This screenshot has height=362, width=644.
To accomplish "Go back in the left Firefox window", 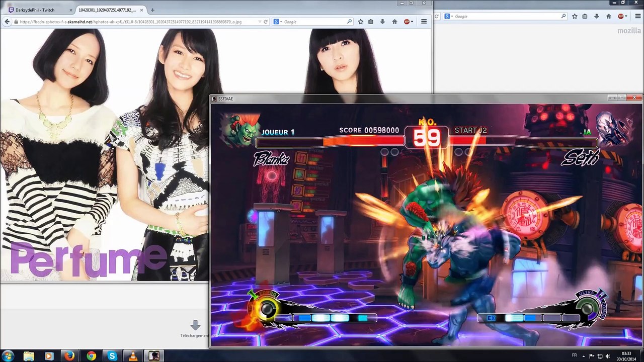I will pos(7,22).
